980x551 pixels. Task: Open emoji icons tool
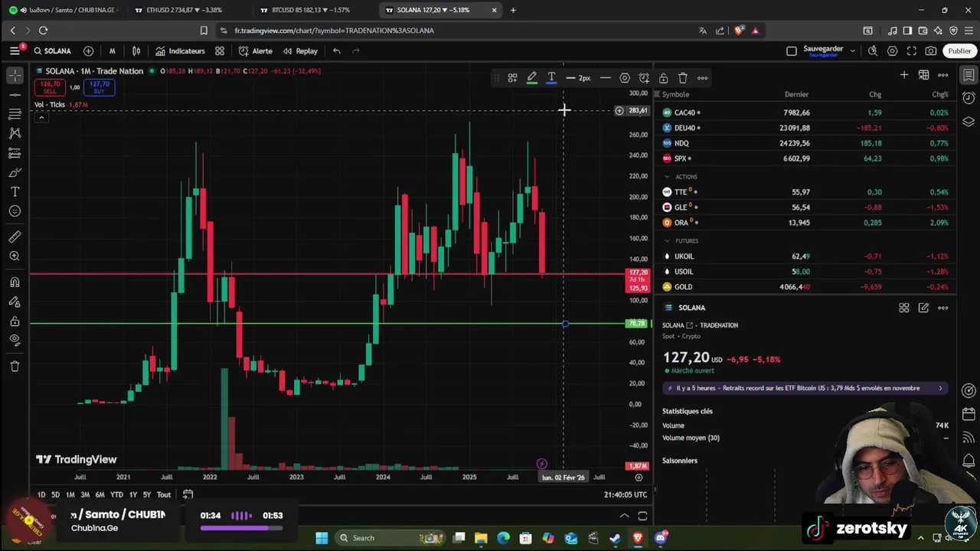click(15, 211)
